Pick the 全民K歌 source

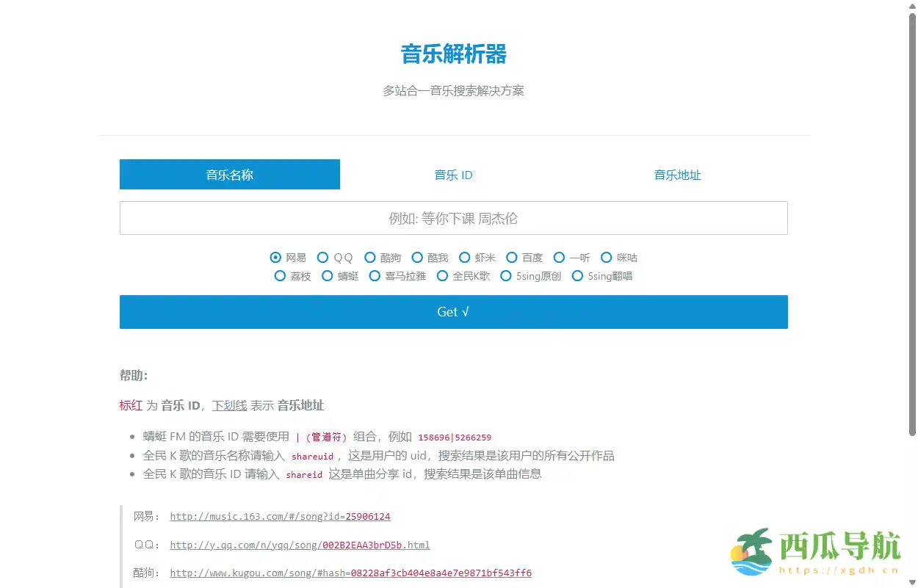click(x=442, y=276)
